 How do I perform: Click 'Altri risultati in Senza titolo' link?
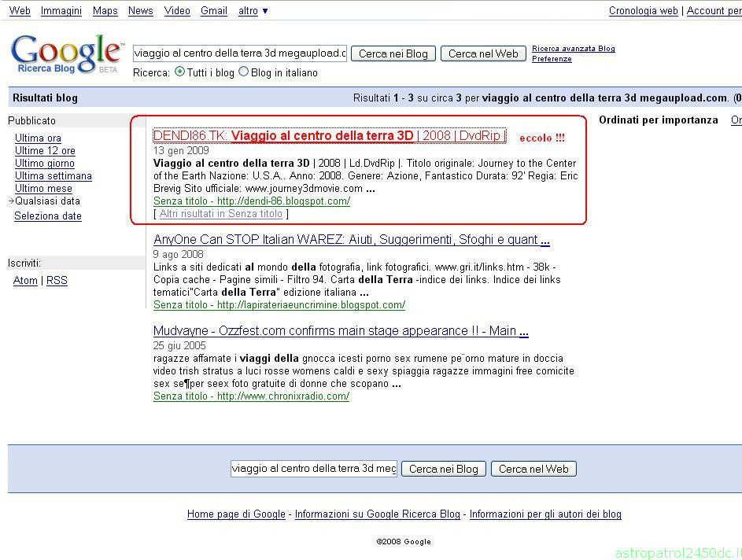220,213
